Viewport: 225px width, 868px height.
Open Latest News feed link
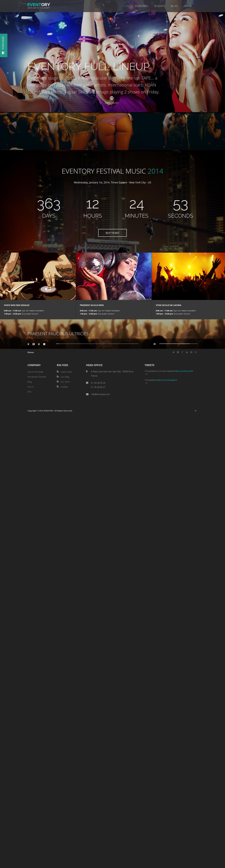(66, 372)
